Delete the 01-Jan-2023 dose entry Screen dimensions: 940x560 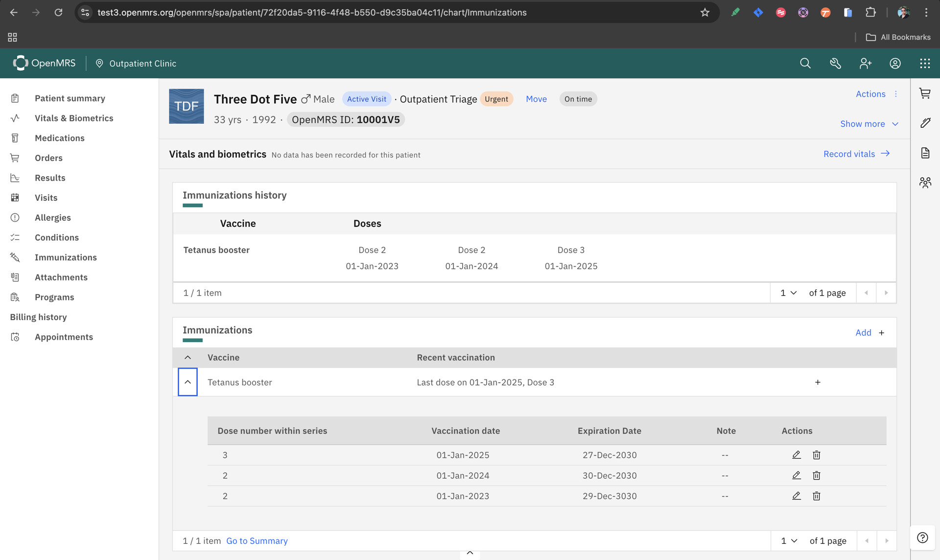pos(816,496)
